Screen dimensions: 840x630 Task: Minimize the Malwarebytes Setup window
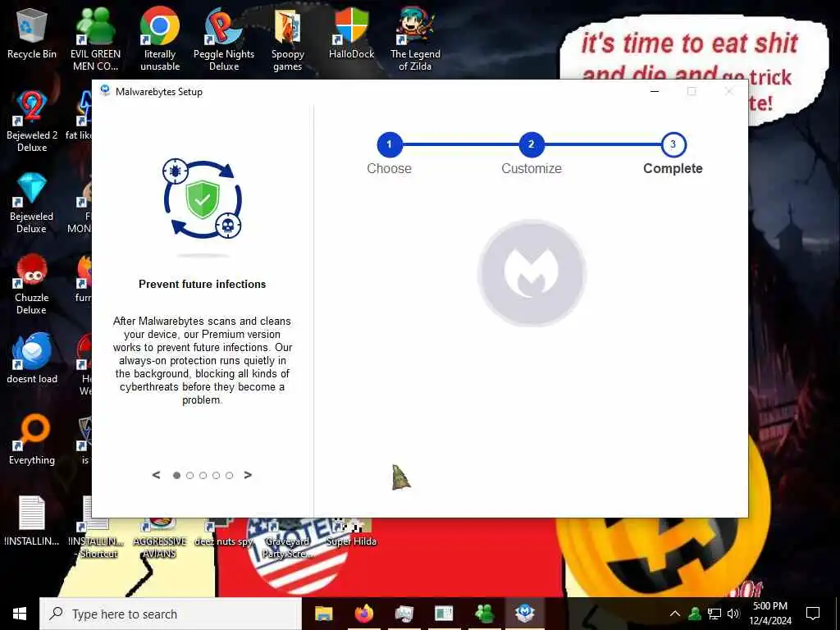click(654, 92)
